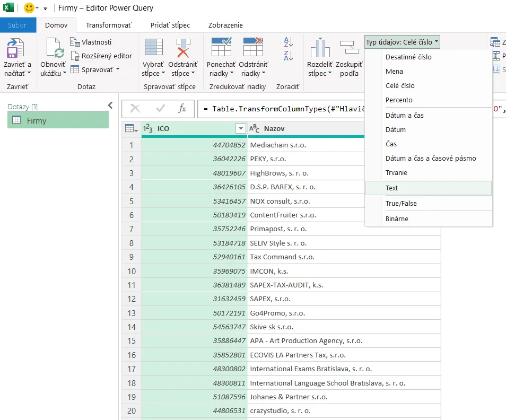Click the Mediachain s.r.o. cell
Image resolution: width=506 pixels, height=420 pixels.
click(x=306, y=145)
